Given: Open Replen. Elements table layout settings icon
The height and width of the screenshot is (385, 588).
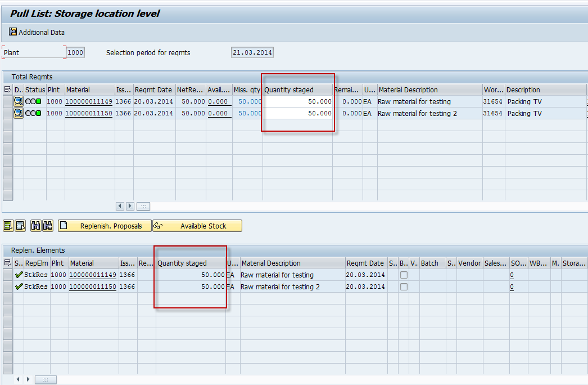Looking at the screenshot, I should point(7,263).
